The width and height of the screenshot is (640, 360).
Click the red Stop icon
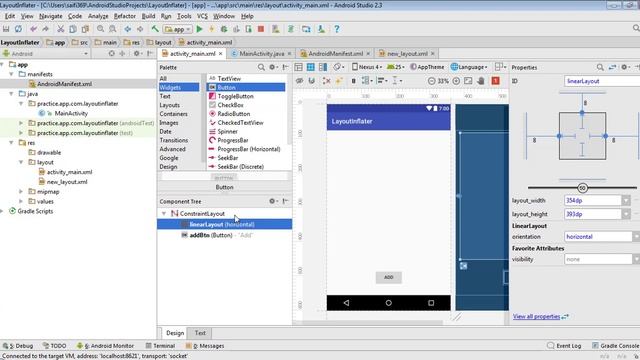[261, 29]
